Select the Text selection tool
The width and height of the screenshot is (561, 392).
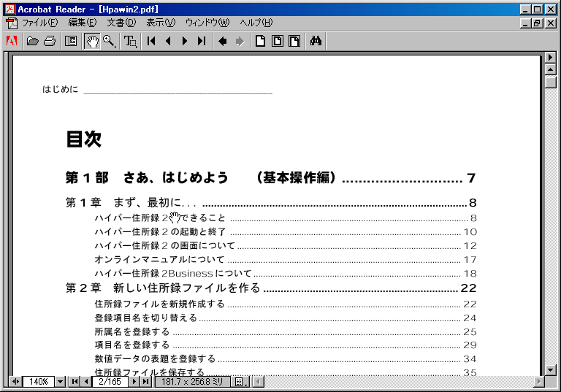click(131, 41)
